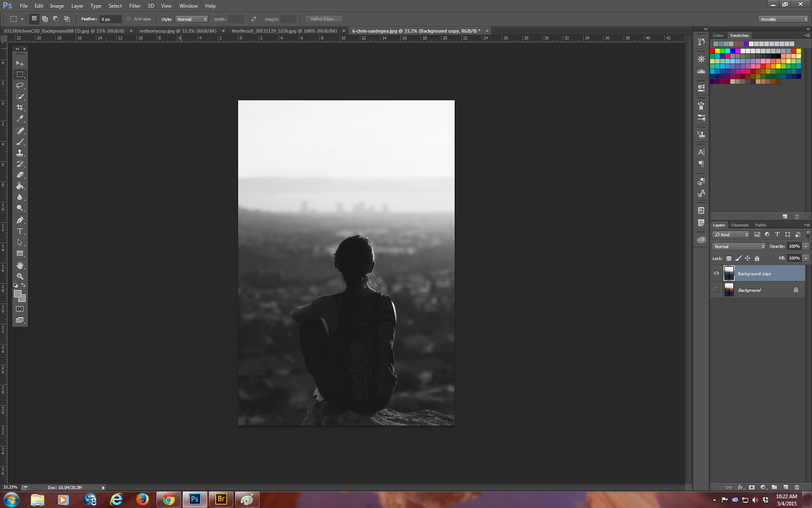
Task: Show the hidden Background layer
Action: (716, 290)
